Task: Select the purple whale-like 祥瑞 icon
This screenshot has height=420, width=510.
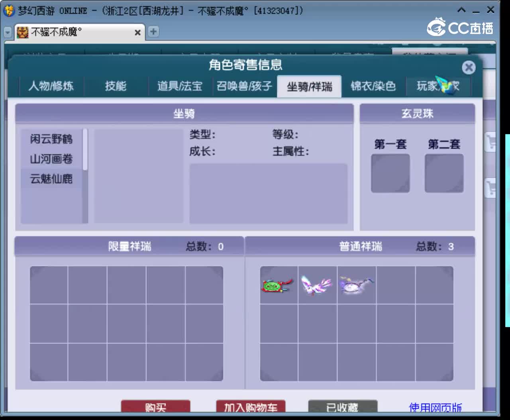Action: [x=356, y=285]
